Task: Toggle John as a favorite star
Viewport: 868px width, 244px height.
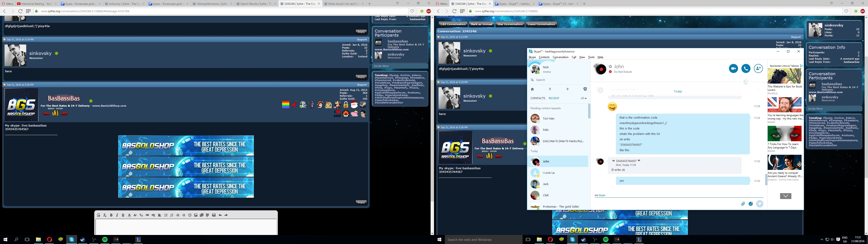Action: (610, 66)
